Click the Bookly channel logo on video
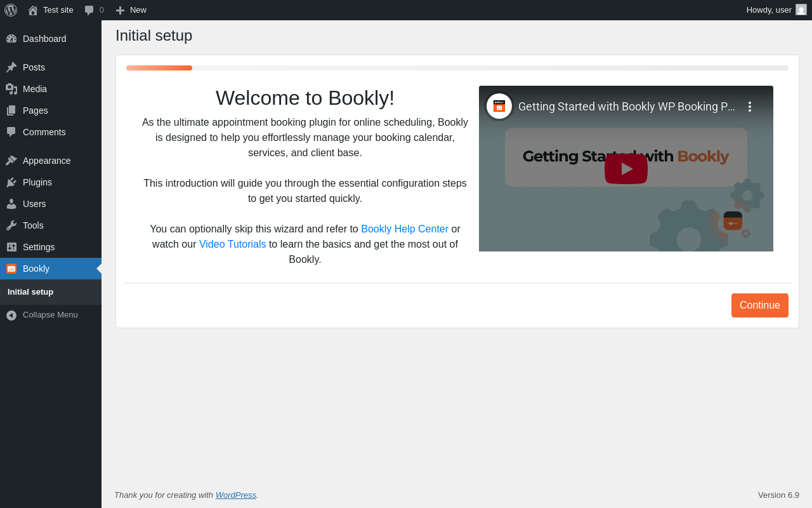812x508 pixels. [x=499, y=106]
